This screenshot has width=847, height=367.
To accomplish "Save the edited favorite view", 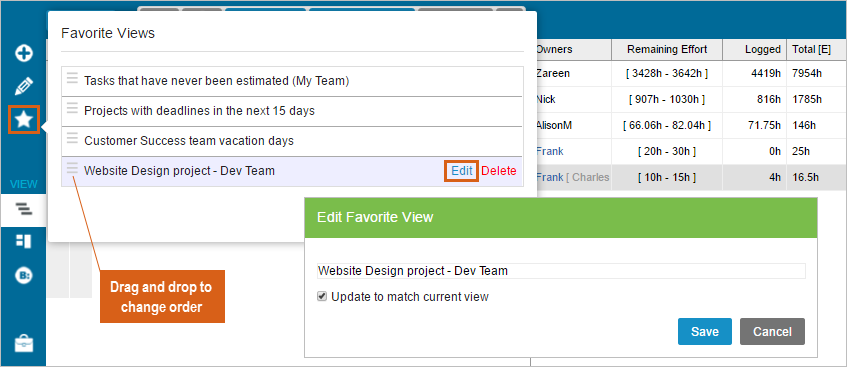I will click(704, 331).
